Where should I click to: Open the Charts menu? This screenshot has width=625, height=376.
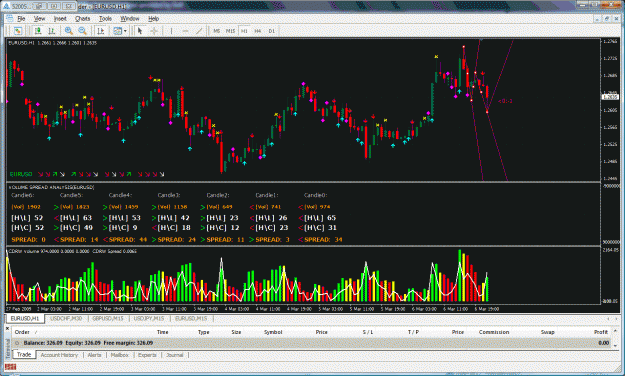click(83, 19)
